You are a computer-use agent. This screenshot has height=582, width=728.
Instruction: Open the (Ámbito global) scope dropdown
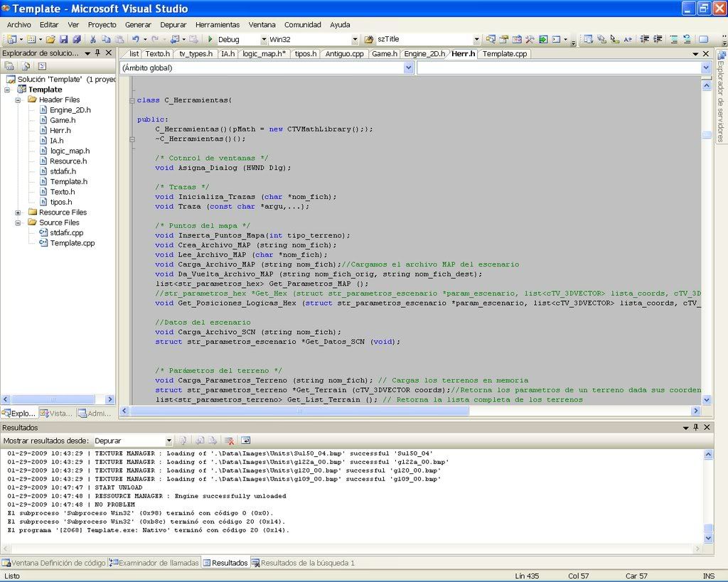click(408, 68)
